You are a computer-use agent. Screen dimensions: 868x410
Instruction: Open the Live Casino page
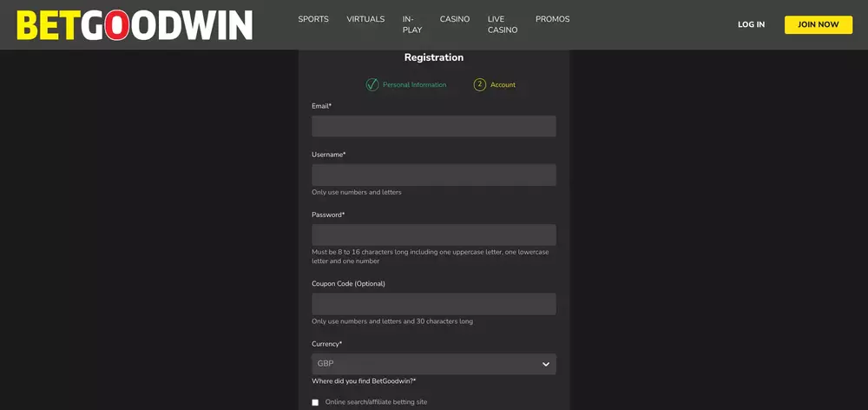[x=502, y=24]
